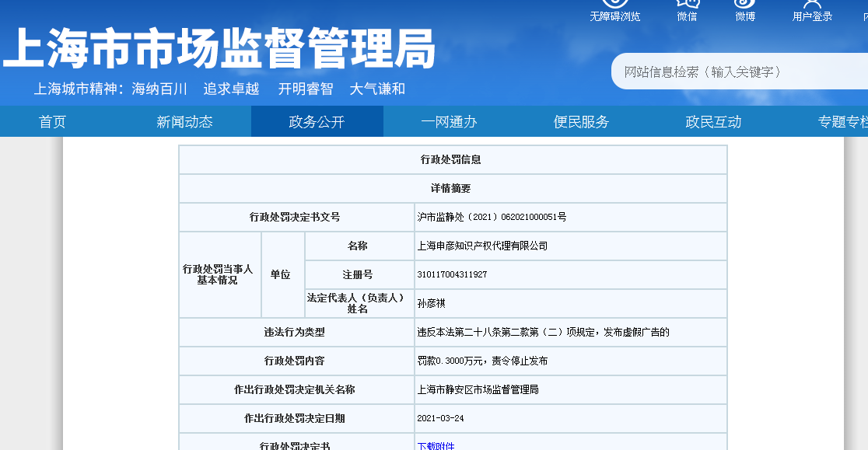
Task: Open the 便民服务 menu item
Action: tap(581, 122)
